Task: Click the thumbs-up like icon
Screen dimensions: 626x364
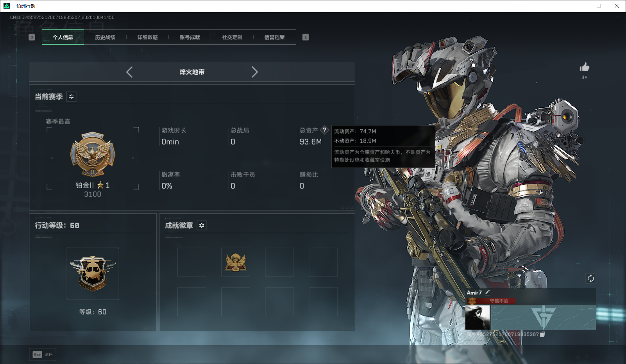Action: coord(585,67)
